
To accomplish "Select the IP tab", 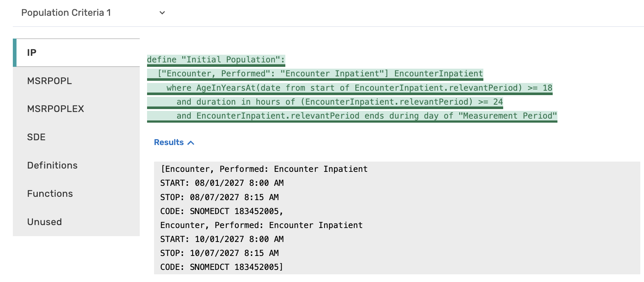I will 76,53.
